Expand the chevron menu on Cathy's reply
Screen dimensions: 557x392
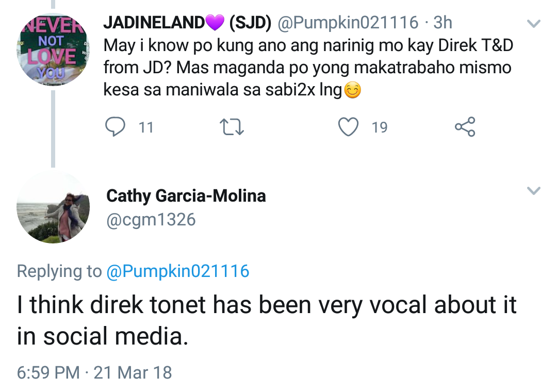click(x=533, y=191)
